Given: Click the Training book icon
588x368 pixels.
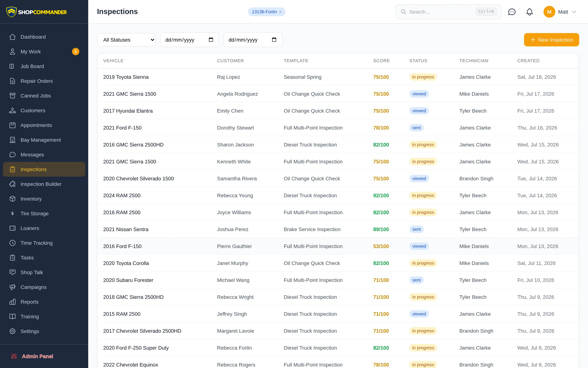Looking at the screenshot, I should coord(12,316).
